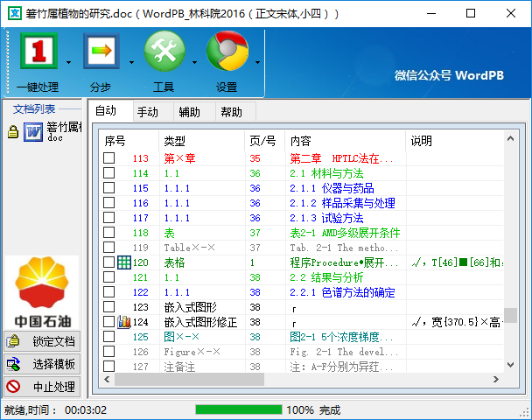Viewport: 532px width, 420px height.
Task: Check the checkbox for row 113
Action: (109, 158)
